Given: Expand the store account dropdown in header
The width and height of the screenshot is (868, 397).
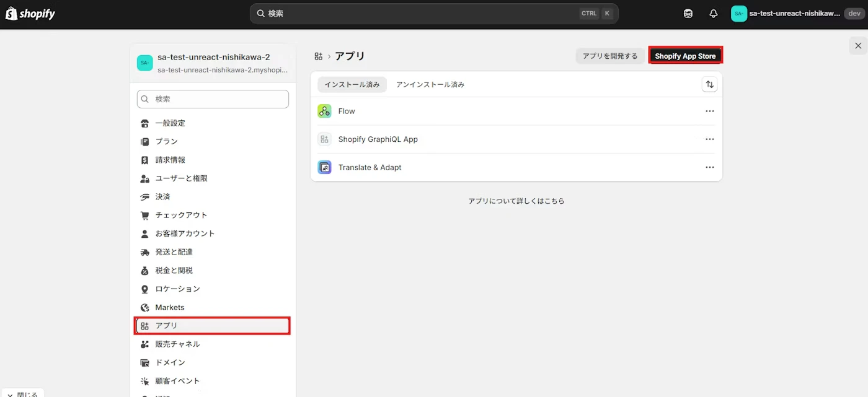Looking at the screenshot, I should 797,14.
